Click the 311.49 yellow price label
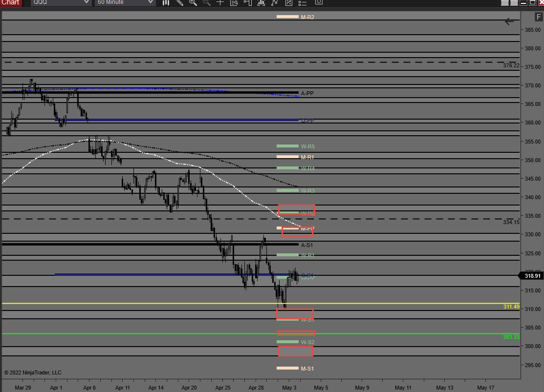Viewport: 544px width, 392px height. [x=511, y=307]
